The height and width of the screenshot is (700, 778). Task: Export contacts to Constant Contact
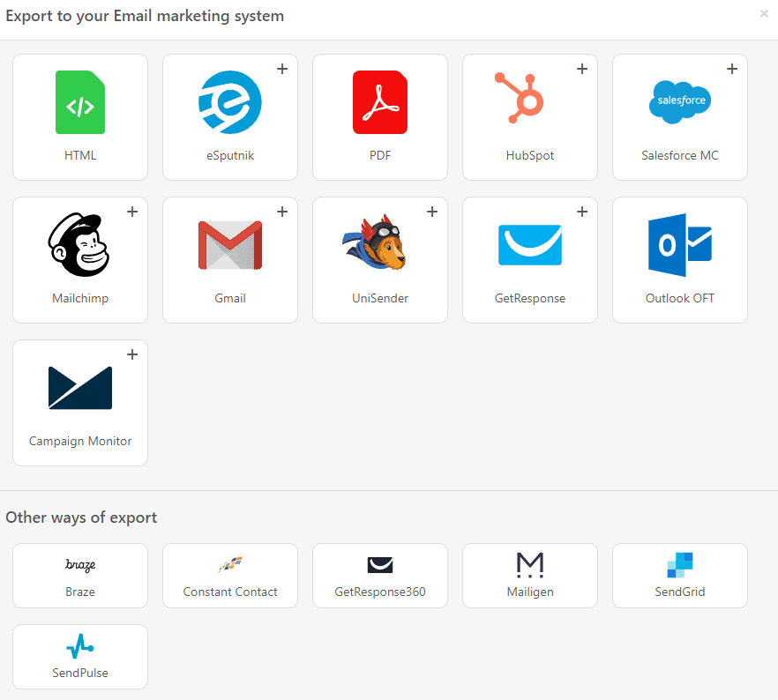click(x=229, y=576)
